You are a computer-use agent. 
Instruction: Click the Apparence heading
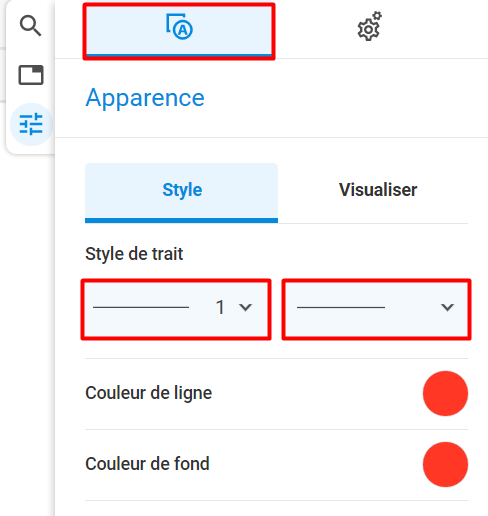point(145,98)
